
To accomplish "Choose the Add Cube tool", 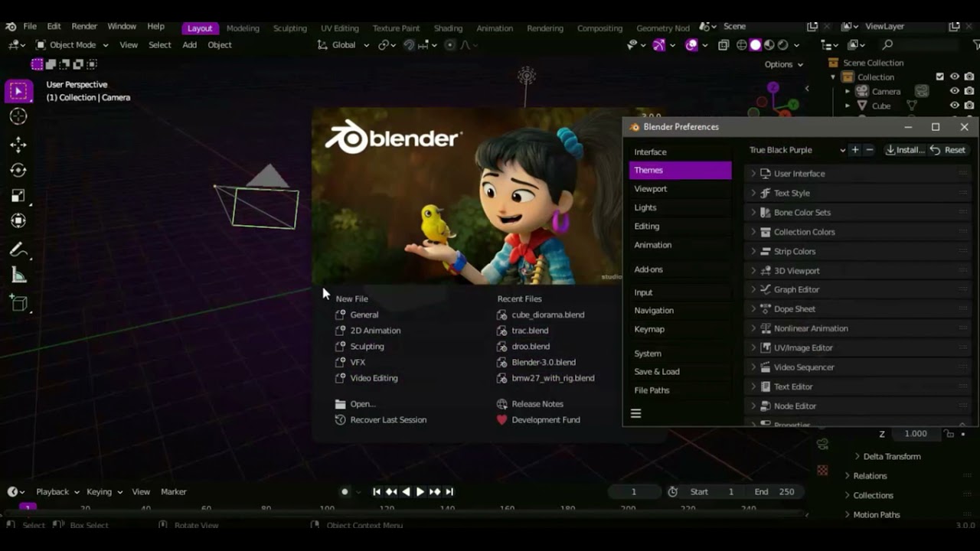I will (18, 304).
